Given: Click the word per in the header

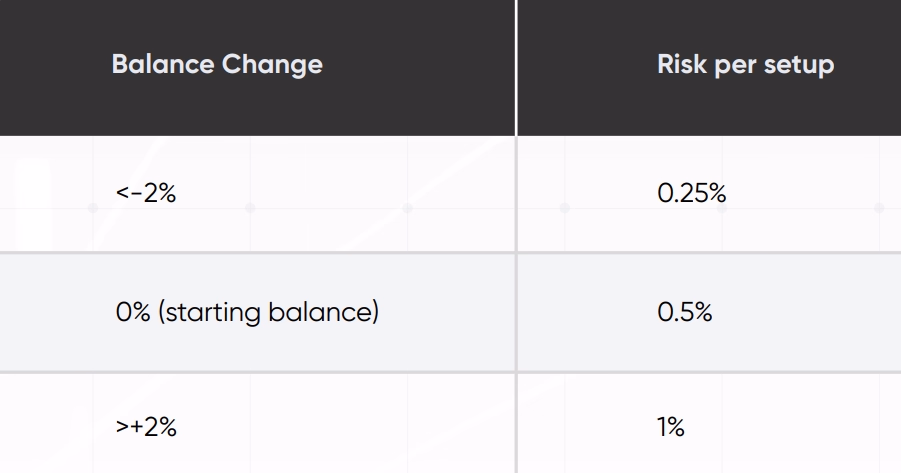Looking at the screenshot, I should [x=731, y=66].
